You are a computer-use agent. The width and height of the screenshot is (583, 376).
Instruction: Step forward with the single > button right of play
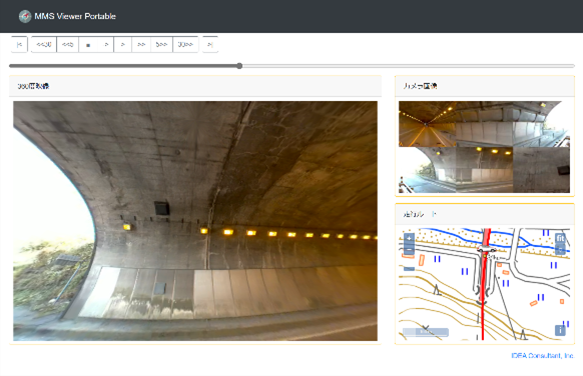coord(123,45)
